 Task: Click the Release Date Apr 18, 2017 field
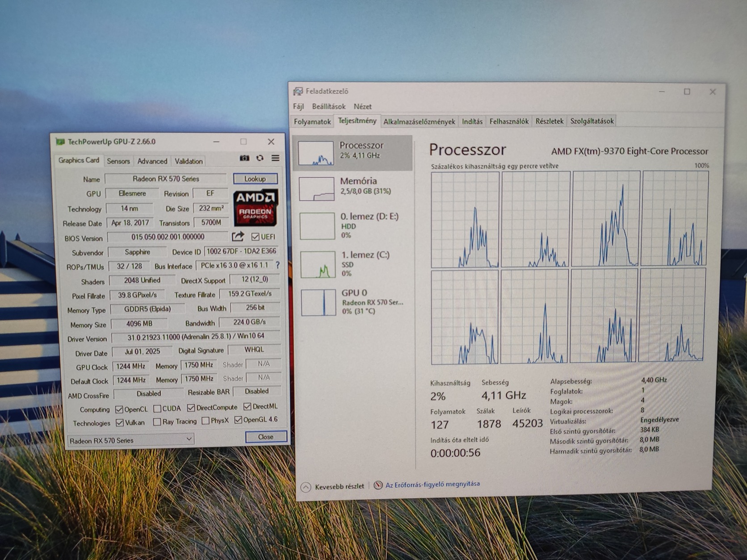[x=130, y=222]
